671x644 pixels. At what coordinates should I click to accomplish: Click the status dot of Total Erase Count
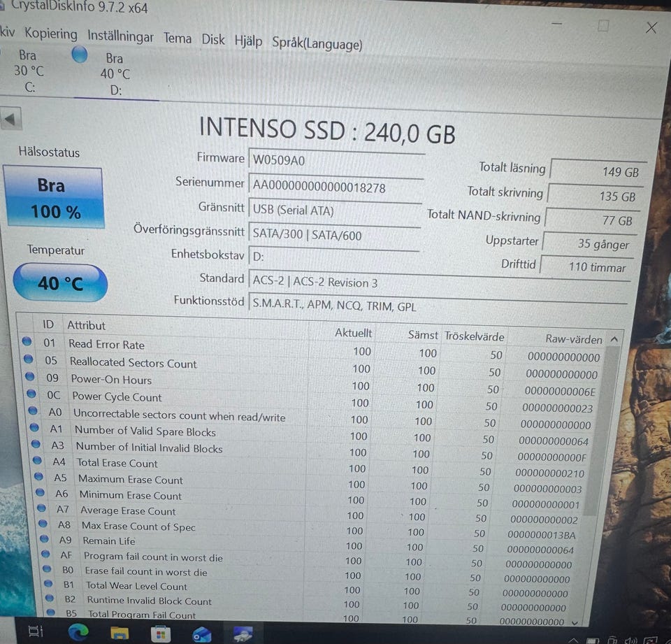[37, 461]
